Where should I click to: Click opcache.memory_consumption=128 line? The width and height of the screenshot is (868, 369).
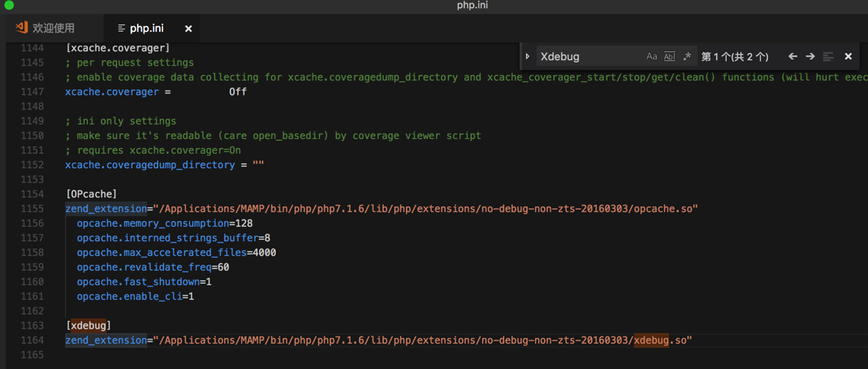165,224
